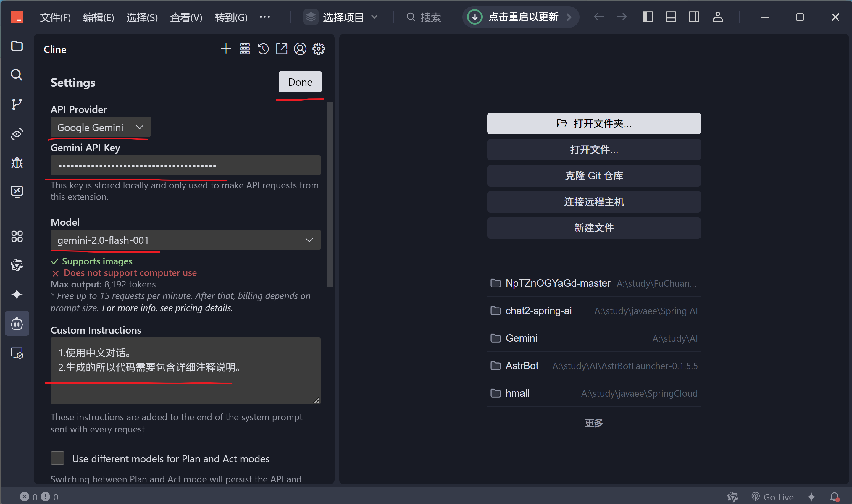The height and width of the screenshot is (504, 852).
Task: Open the gemini-2.0-flash-001 model dropdown
Action: point(185,240)
